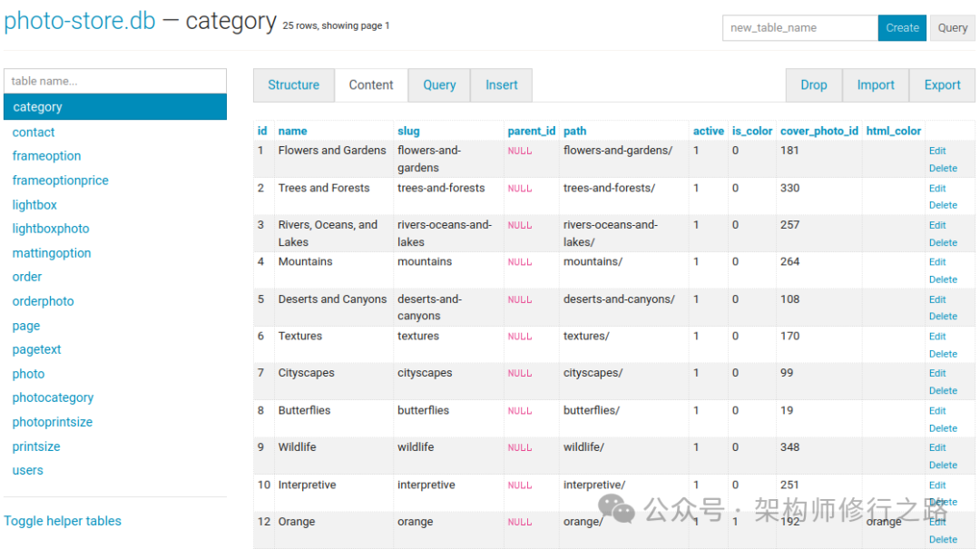Select the users table in sidebar
The image size is (980, 549).
(x=27, y=470)
